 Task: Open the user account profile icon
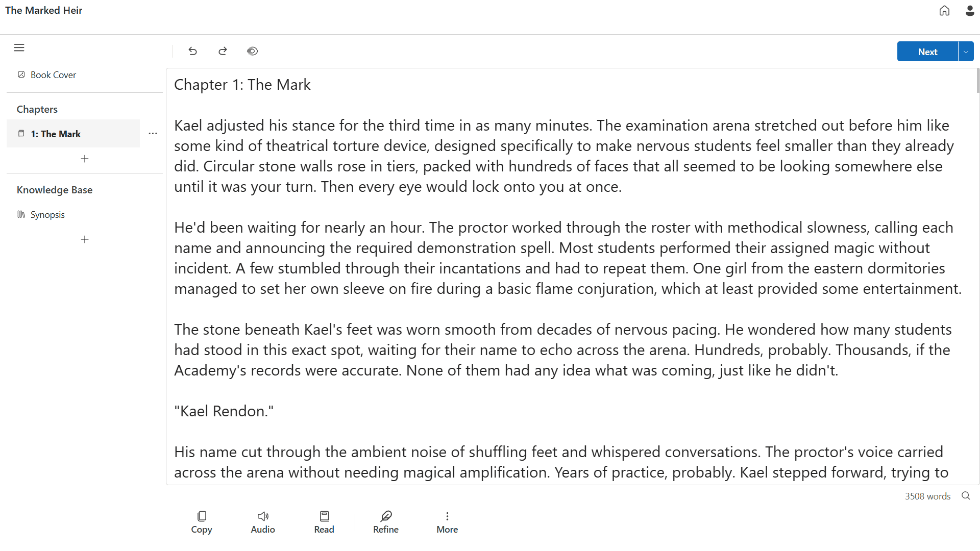tap(970, 11)
